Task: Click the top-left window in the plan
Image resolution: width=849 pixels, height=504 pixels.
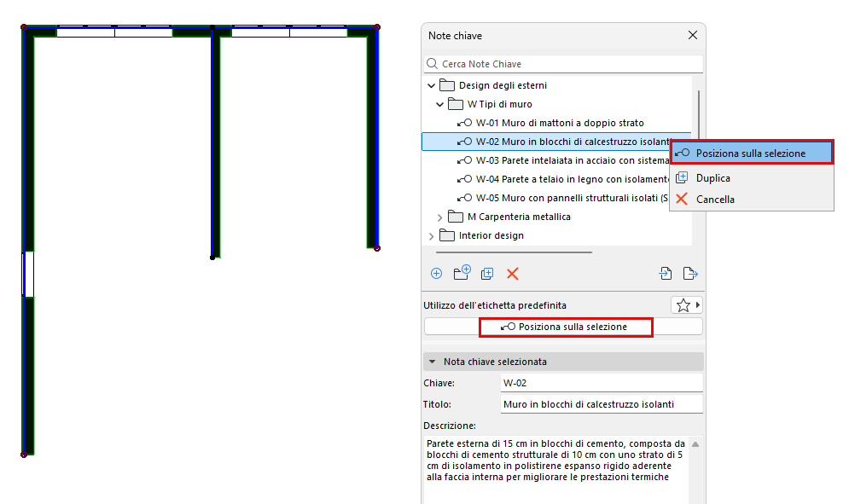Action: [114, 32]
